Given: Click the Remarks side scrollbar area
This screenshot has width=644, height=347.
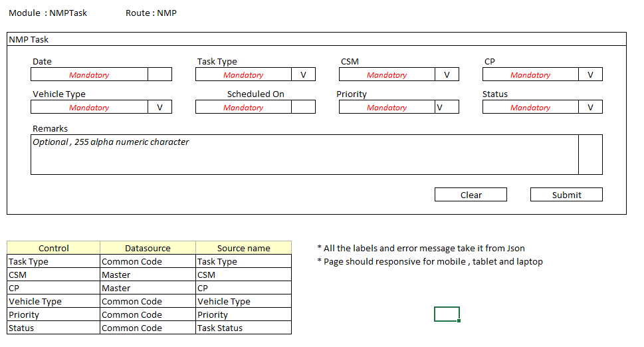Looking at the screenshot, I should [590, 155].
